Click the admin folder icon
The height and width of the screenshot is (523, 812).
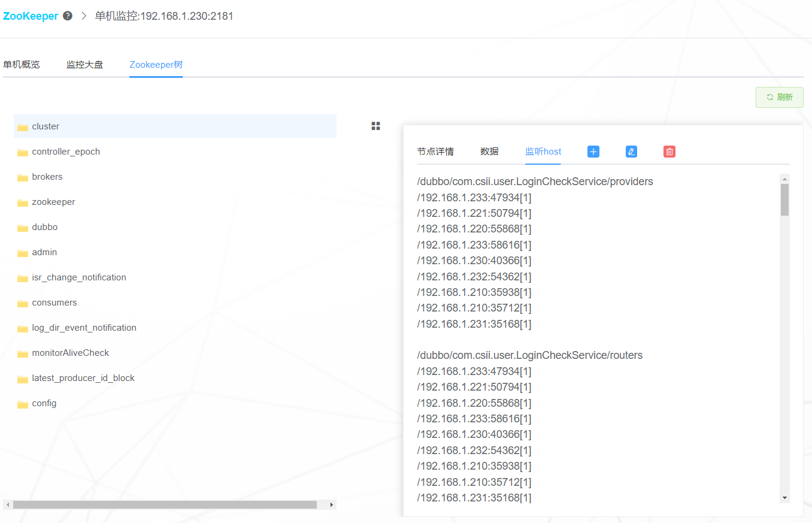point(23,253)
